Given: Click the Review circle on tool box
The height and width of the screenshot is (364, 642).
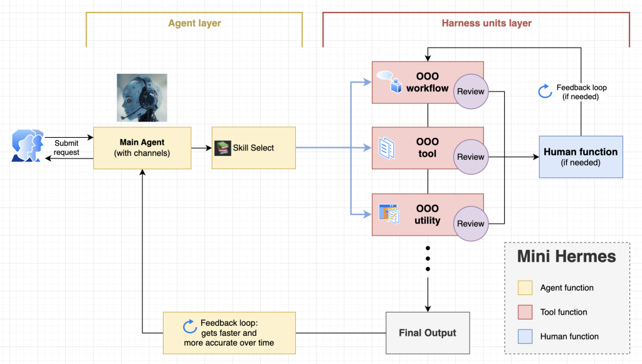Looking at the screenshot, I should click(x=471, y=157).
